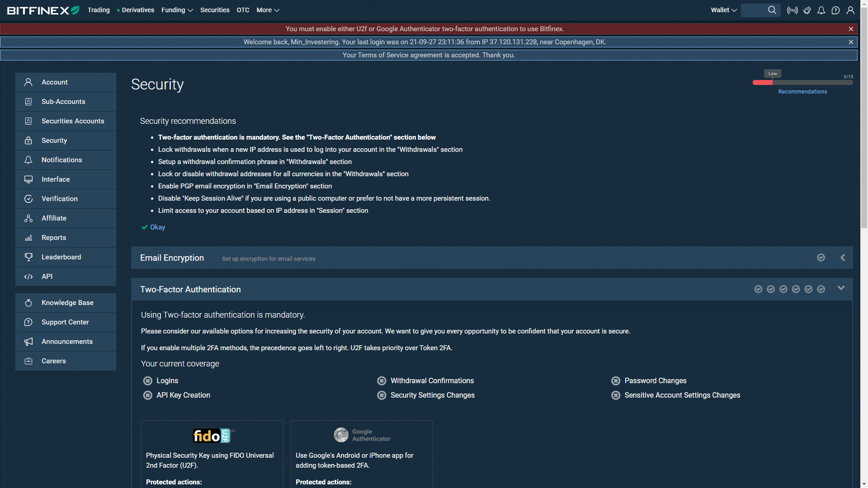Click the 3/15 security score text
The width and height of the screenshot is (868, 488).
(848, 77)
